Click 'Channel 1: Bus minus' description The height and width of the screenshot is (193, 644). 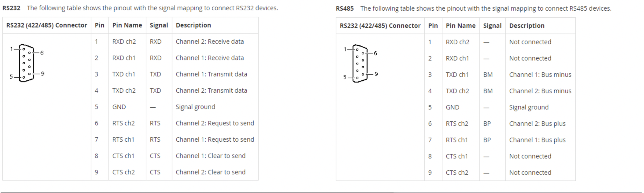[540, 75]
